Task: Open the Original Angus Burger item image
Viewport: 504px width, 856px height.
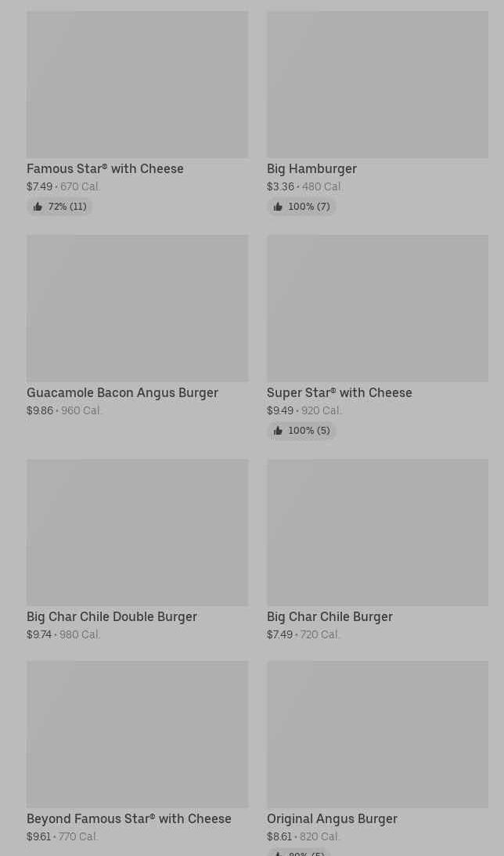Action: click(x=377, y=735)
